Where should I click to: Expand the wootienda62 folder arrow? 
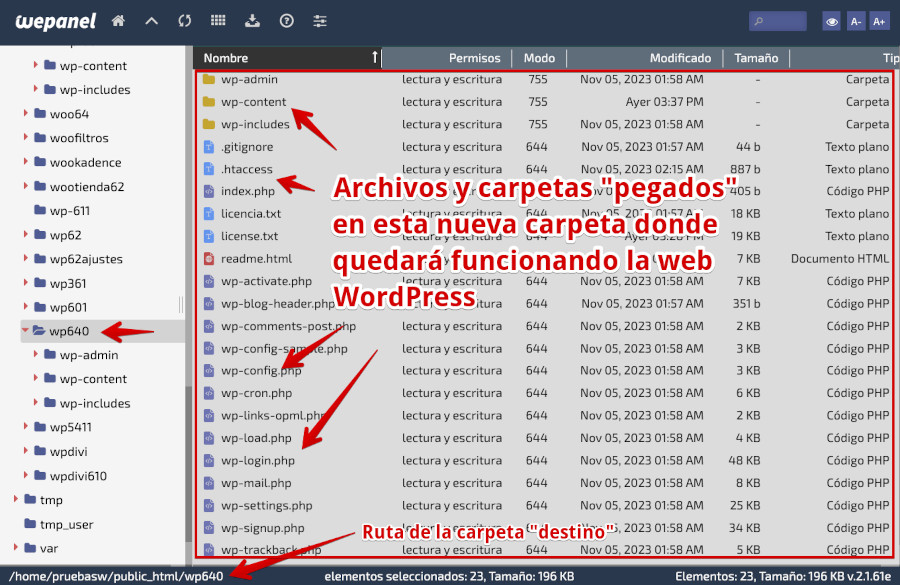(x=25, y=185)
